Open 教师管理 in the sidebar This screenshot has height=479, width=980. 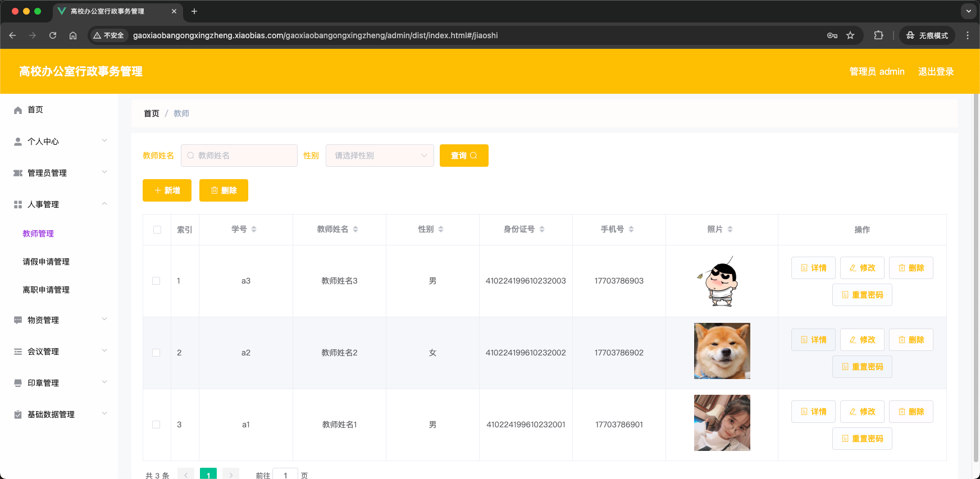(38, 234)
